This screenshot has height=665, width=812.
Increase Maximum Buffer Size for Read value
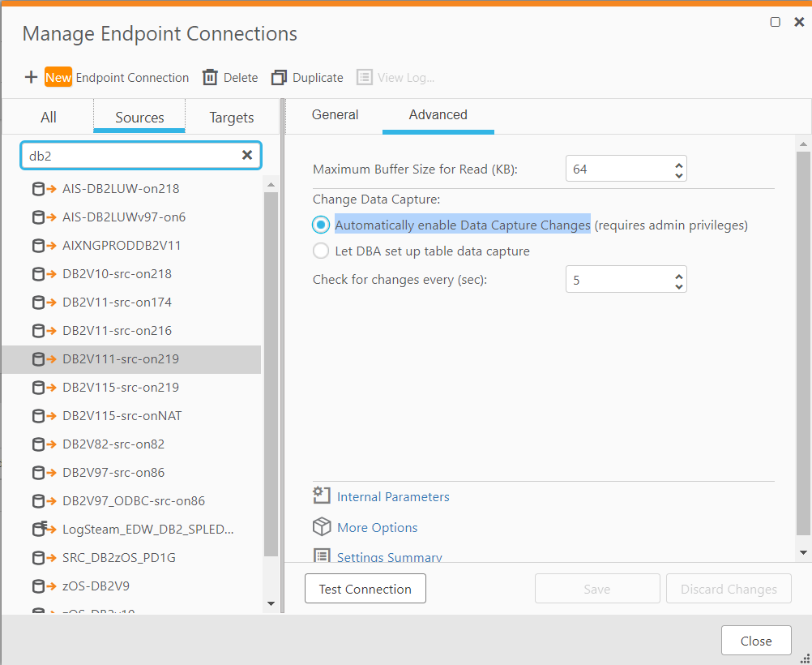point(679,164)
